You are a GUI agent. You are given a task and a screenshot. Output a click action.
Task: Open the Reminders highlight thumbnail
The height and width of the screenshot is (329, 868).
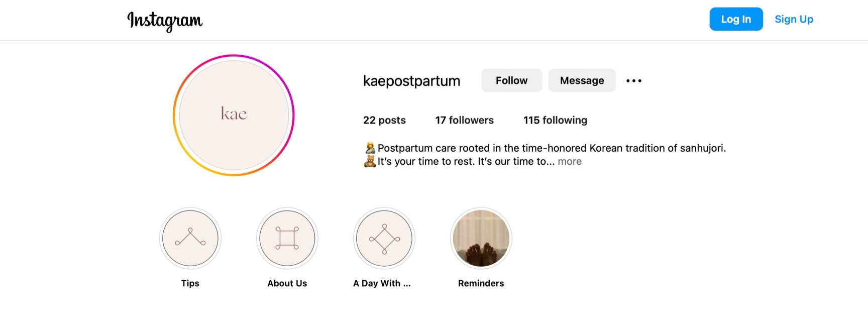click(x=481, y=238)
